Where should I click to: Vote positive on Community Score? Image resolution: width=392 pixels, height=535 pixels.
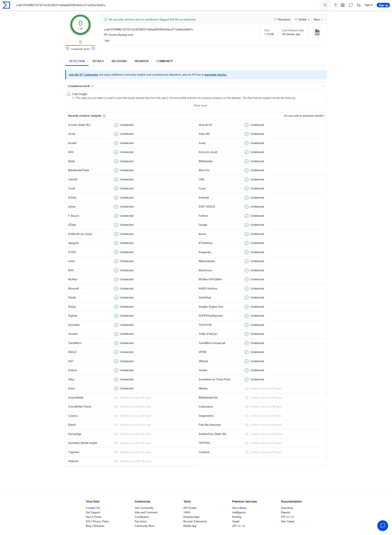coord(93,48)
